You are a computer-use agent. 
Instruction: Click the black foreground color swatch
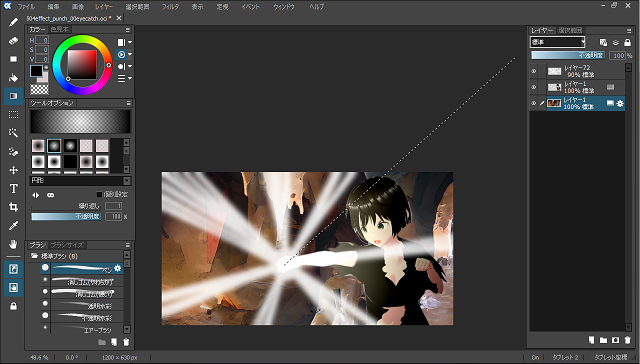point(36,71)
